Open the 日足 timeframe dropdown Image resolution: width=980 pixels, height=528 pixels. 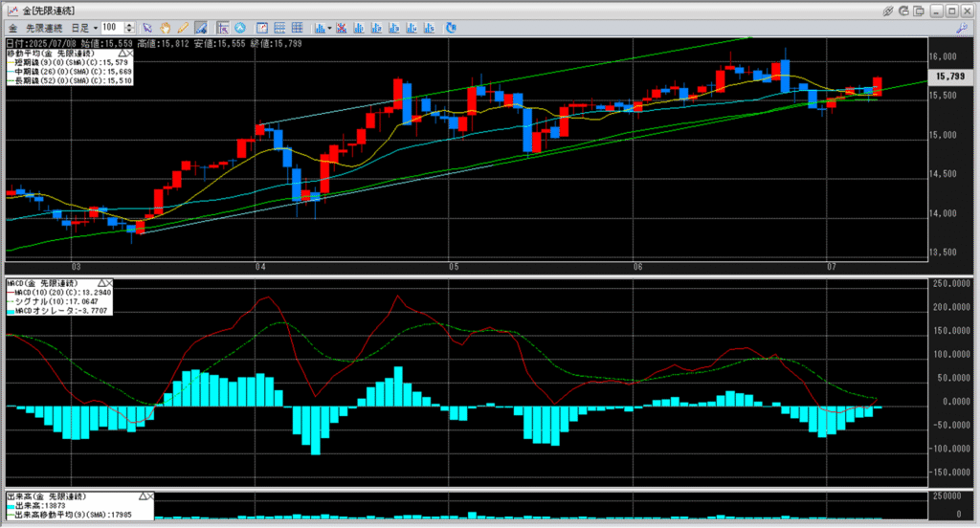[95, 28]
